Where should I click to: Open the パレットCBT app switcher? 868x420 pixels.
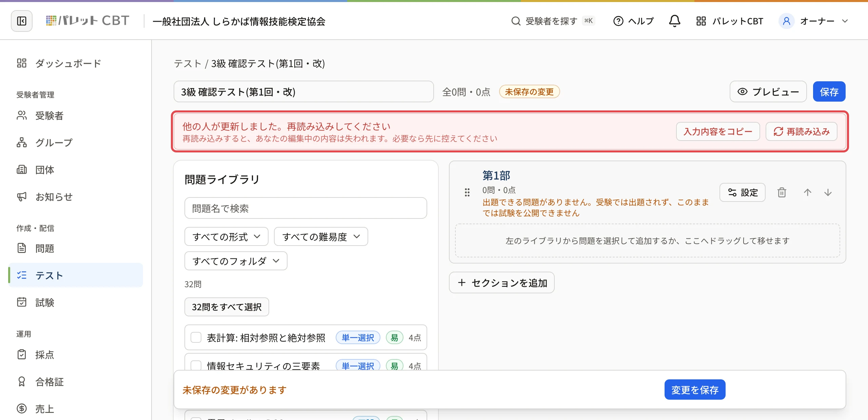[x=729, y=21]
